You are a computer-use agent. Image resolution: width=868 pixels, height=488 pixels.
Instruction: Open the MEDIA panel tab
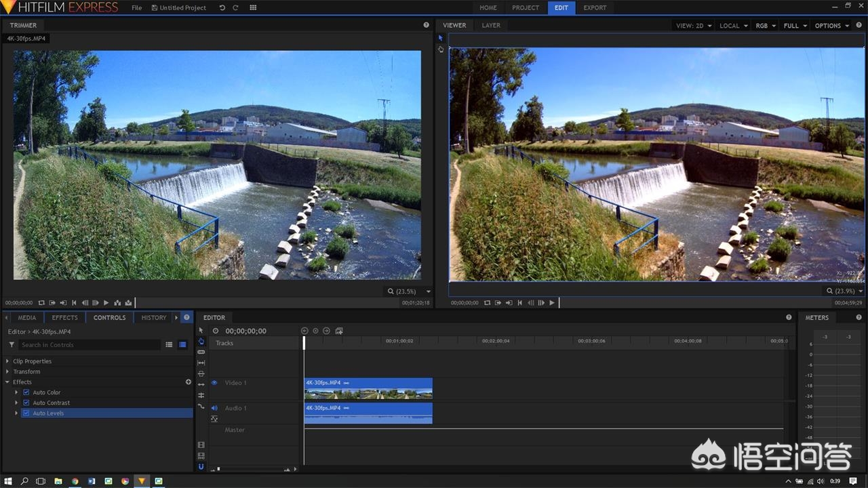[27, 317]
